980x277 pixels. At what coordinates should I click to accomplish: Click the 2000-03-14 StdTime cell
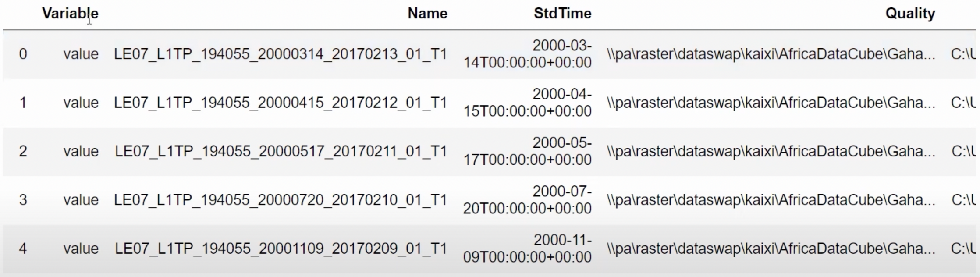pyautogui.click(x=528, y=54)
